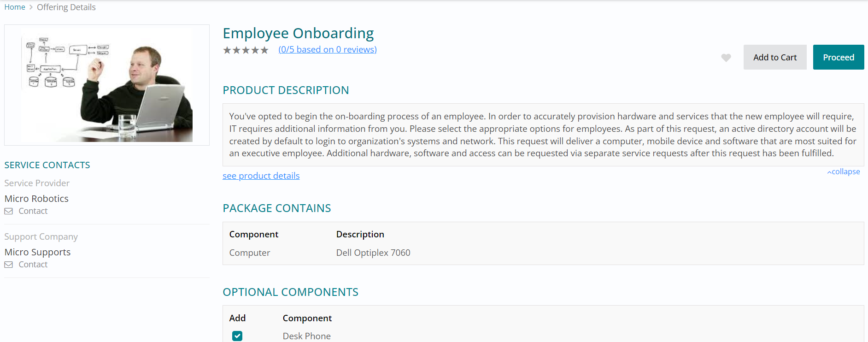
Task: Click Contact text for Micro Robotics
Action: click(x=33, y=211)
